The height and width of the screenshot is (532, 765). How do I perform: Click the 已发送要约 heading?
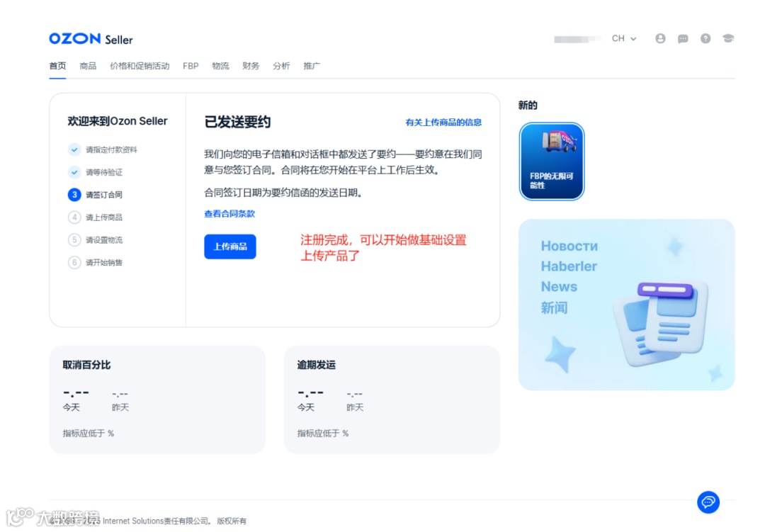237,122
